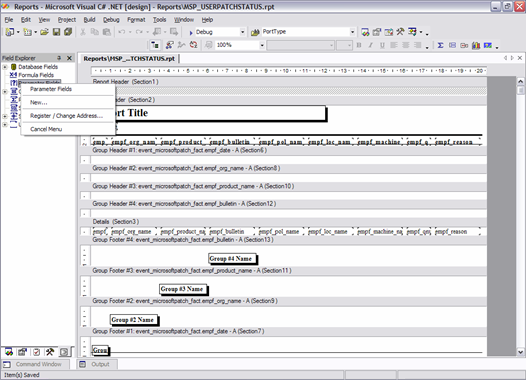Click the vertical scrollbar down arrow
Image resolution: width=526 pixels, height=380 pixels.
(520, 352)
